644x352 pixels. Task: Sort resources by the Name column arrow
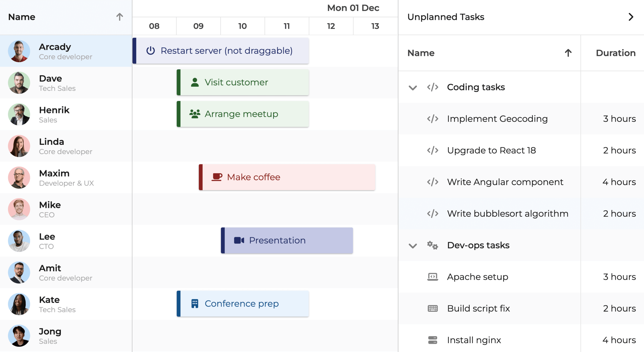[119, 17]
